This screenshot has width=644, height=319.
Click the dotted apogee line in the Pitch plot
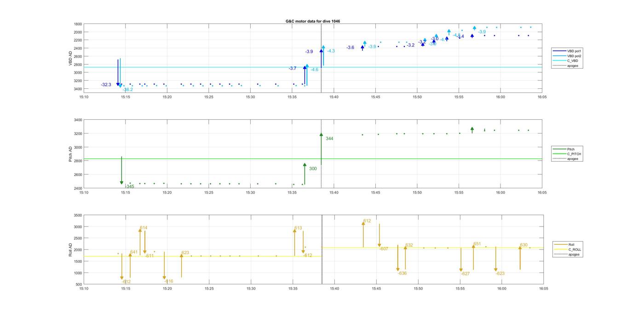[321, 154]
